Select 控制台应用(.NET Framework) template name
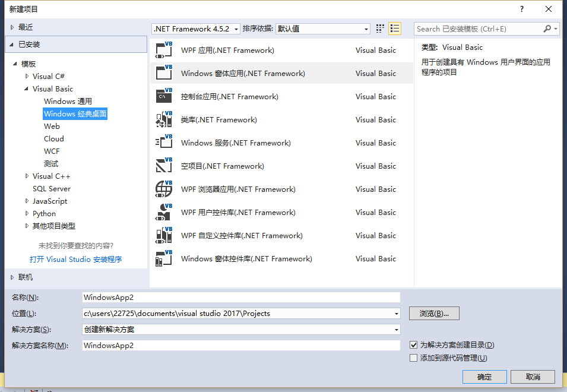The width and height of the screenshot is (567, 392). tap(230, 97)
